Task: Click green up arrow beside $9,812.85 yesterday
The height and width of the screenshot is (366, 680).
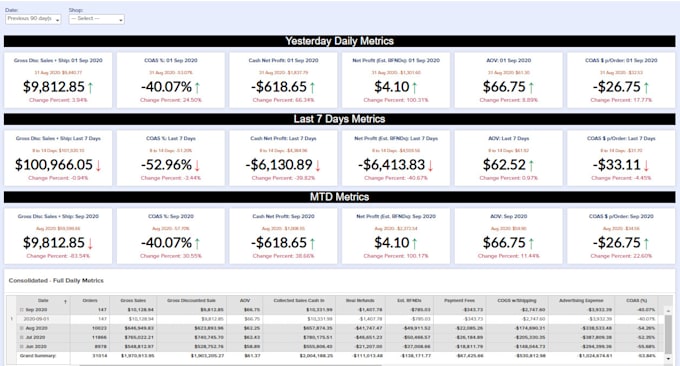Action: click(x=90, y=88)
